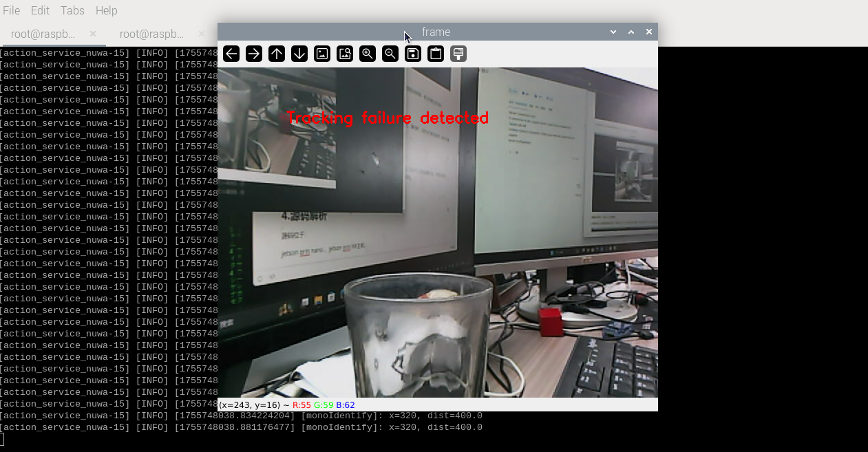This screenshot has height=452, width=868.
Task: Open the Tabs menu
Action: [72, 10]
